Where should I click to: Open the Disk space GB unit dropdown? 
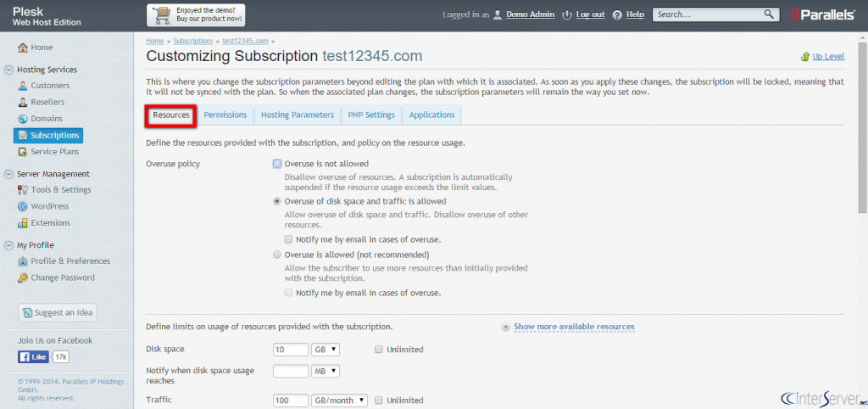coord(325,349)
